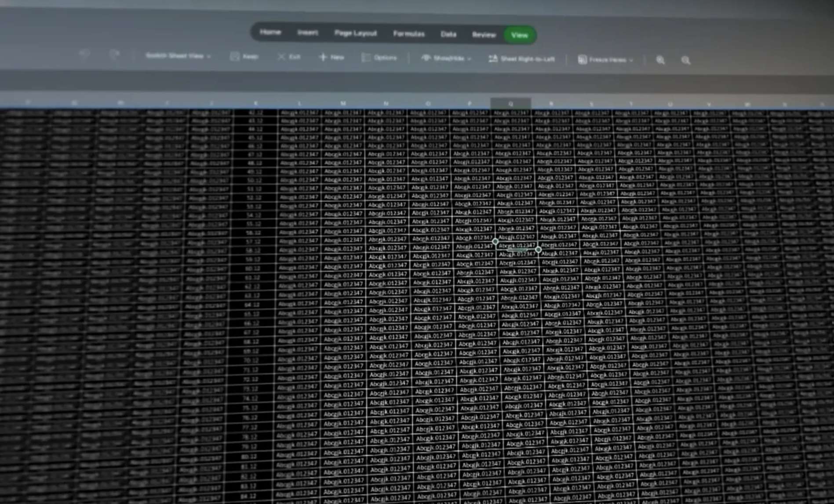Select column S header

coord(591,104)
